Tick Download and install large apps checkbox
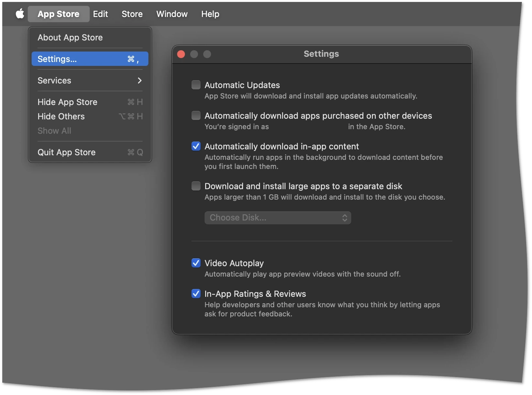The image size is (532, 395). (x=196, y=186)
